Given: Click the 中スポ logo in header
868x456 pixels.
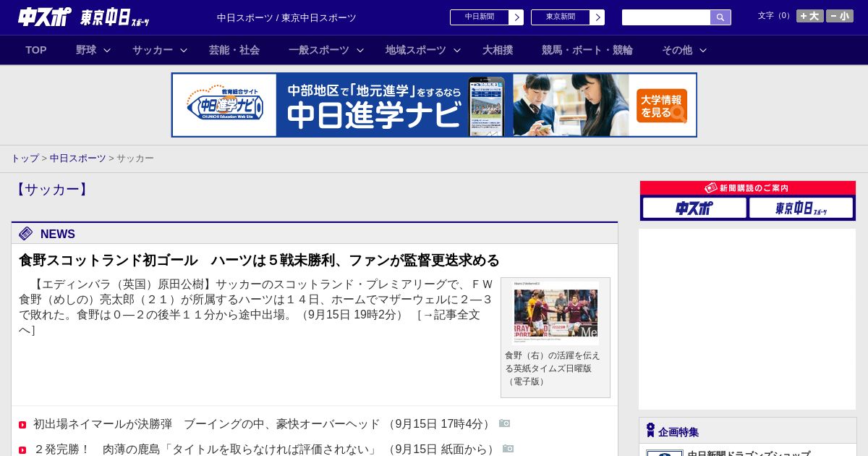Looking at the screenshot, I should tap(44, 17).
